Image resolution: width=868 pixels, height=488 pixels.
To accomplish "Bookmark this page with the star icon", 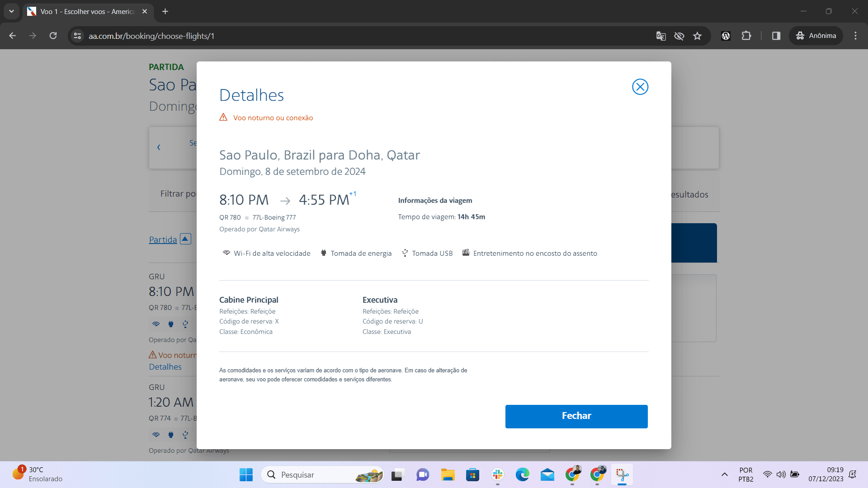I will click(x=697, y=36).
